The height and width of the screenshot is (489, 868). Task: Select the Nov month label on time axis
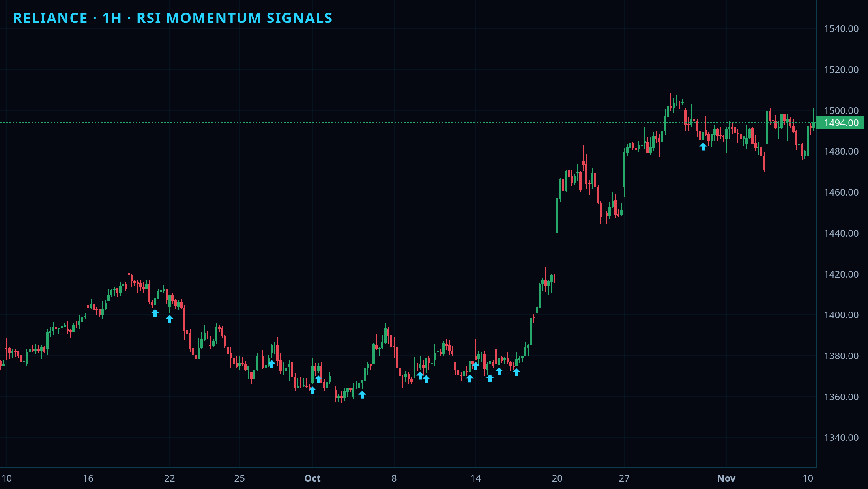(x=726, y=478)
